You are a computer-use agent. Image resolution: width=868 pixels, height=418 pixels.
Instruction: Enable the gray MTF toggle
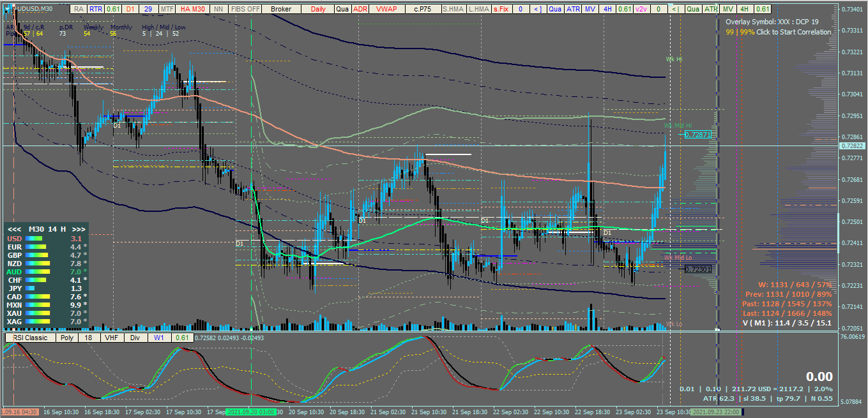click(x=167, y=9)
